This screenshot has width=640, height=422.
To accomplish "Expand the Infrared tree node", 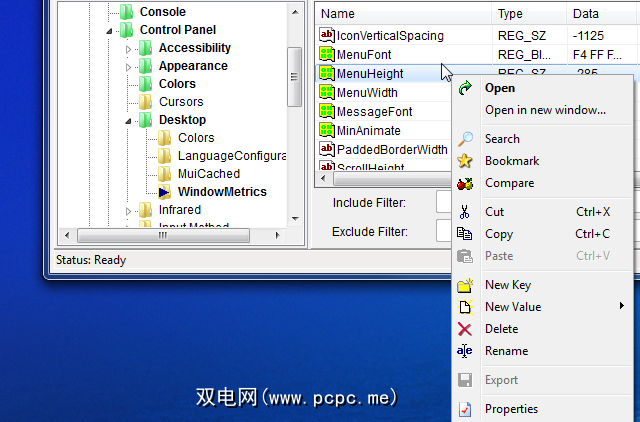I will [128, 211].
